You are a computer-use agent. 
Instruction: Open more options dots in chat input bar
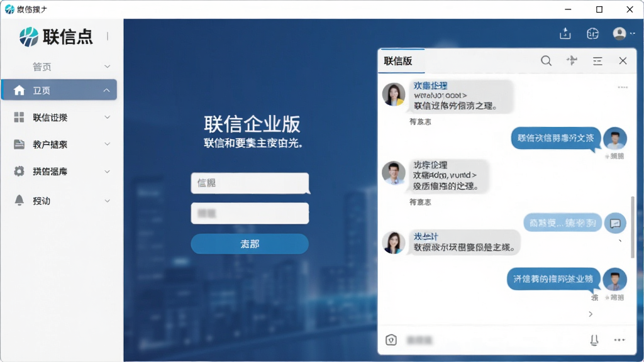click(x=619, y=340)
